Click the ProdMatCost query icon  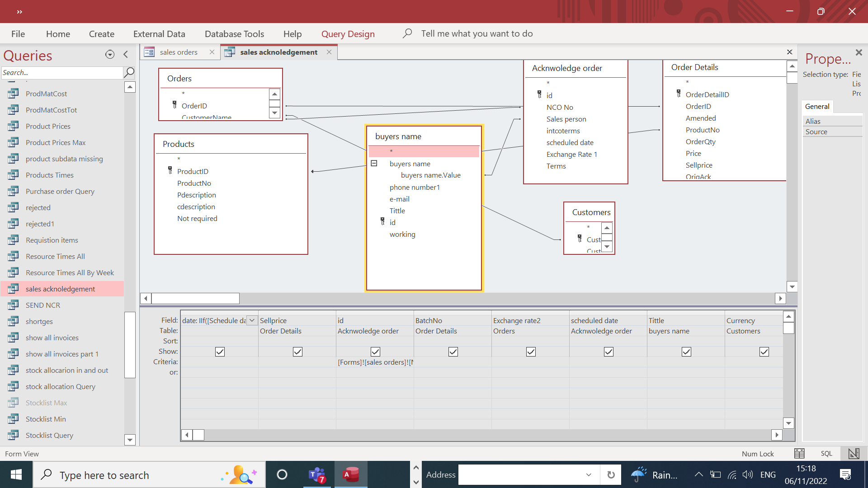click(13, 94)
